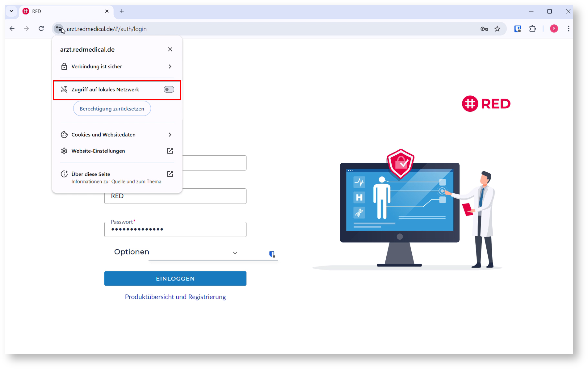Open the Chrome three-dot menu
Image resolution: width=588 pixels, height=369 pixels.
pos(569,29)
